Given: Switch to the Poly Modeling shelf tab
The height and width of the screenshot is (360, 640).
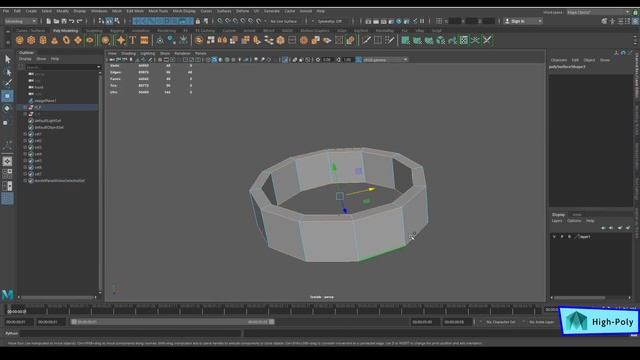Looking at the screenshot, I should 65,31.
